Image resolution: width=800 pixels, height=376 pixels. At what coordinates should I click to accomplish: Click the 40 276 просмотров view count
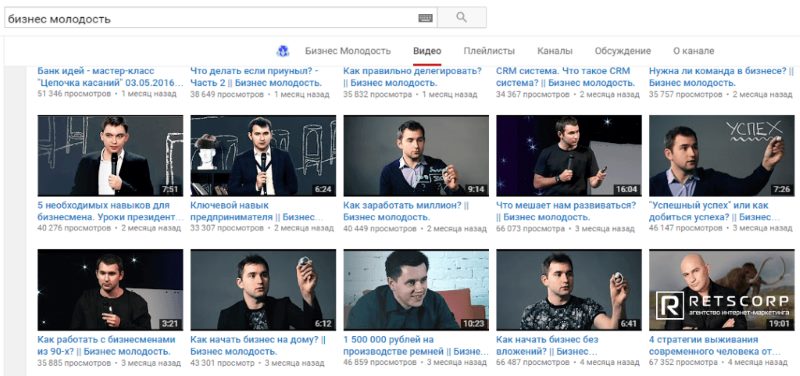tap(74, 229)
